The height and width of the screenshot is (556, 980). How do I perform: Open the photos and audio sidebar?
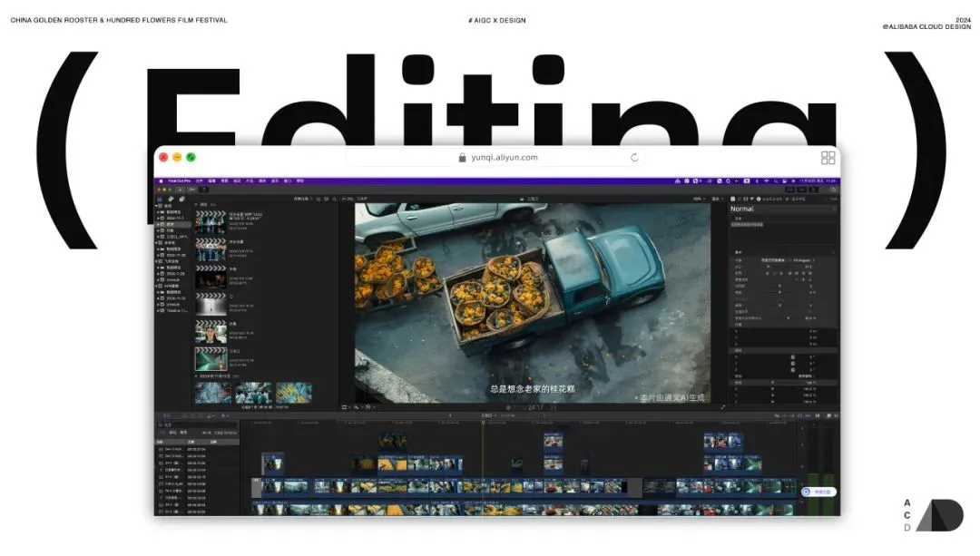click(x=171, y=199)
